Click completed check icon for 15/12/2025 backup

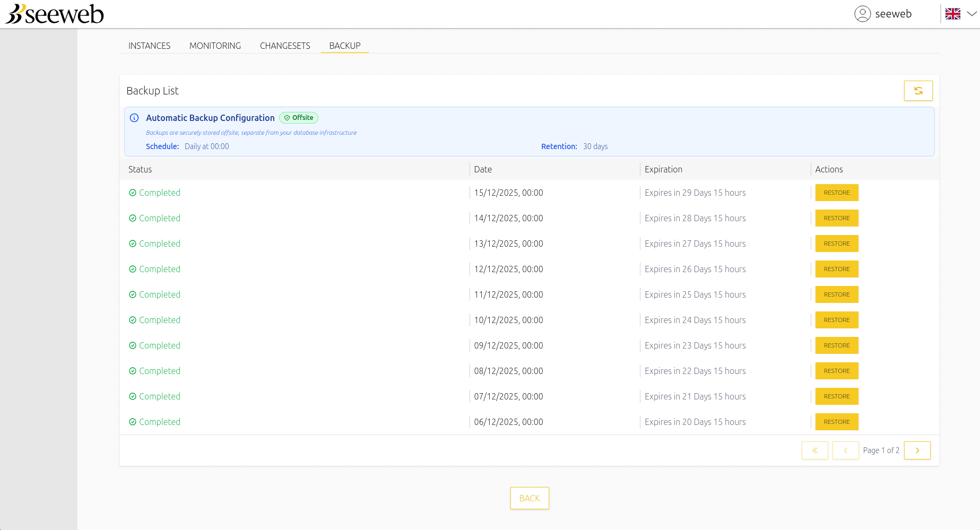pyautogui.click(x=133, y=193)
